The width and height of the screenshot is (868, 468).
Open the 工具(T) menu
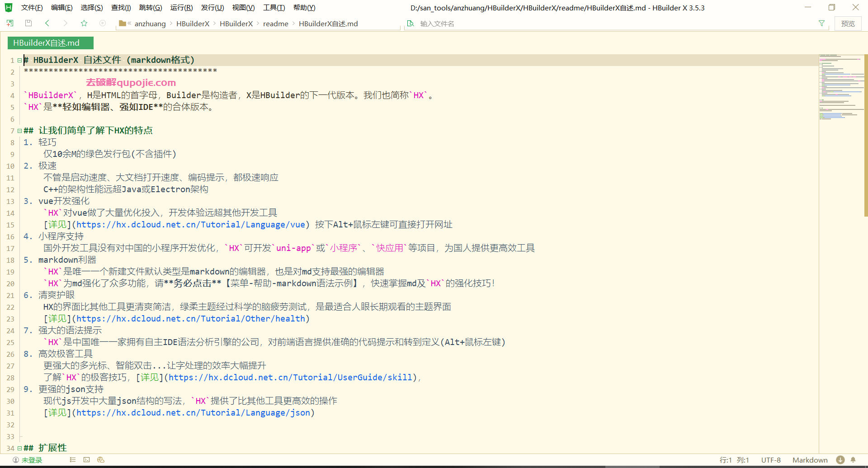click(x=274, y=8)
